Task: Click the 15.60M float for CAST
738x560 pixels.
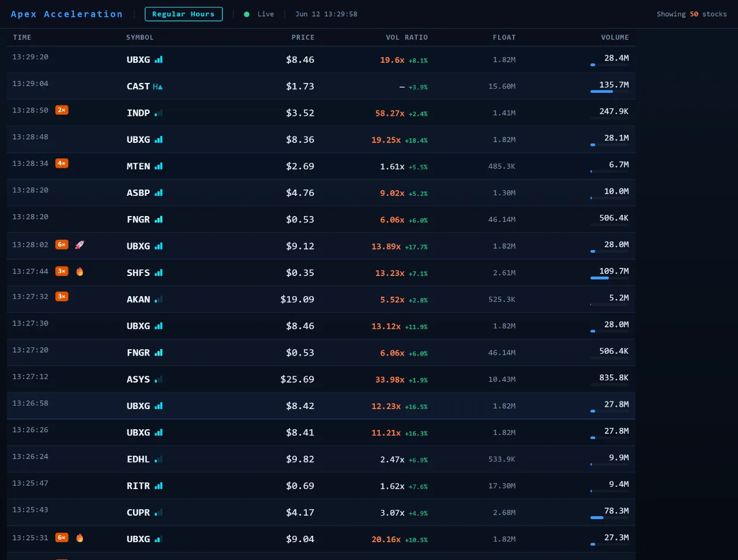Action: [502, 86]
